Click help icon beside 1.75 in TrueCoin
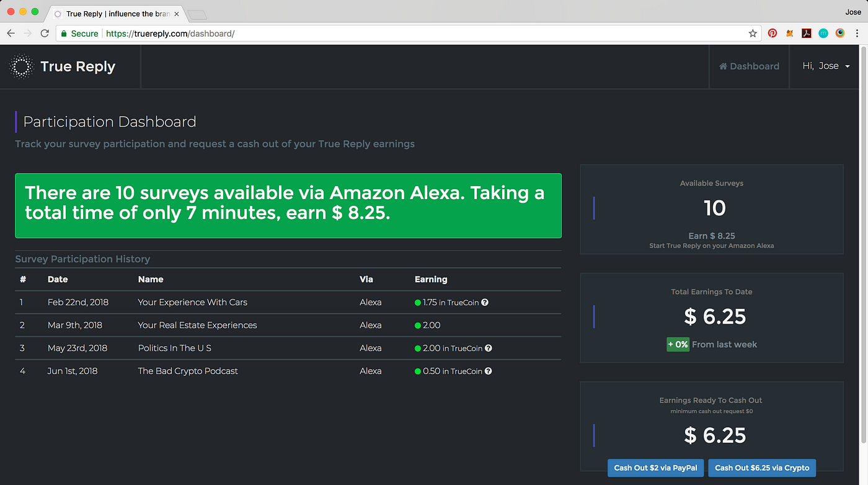Screen dimensions: 868x485 coord(485,303)
